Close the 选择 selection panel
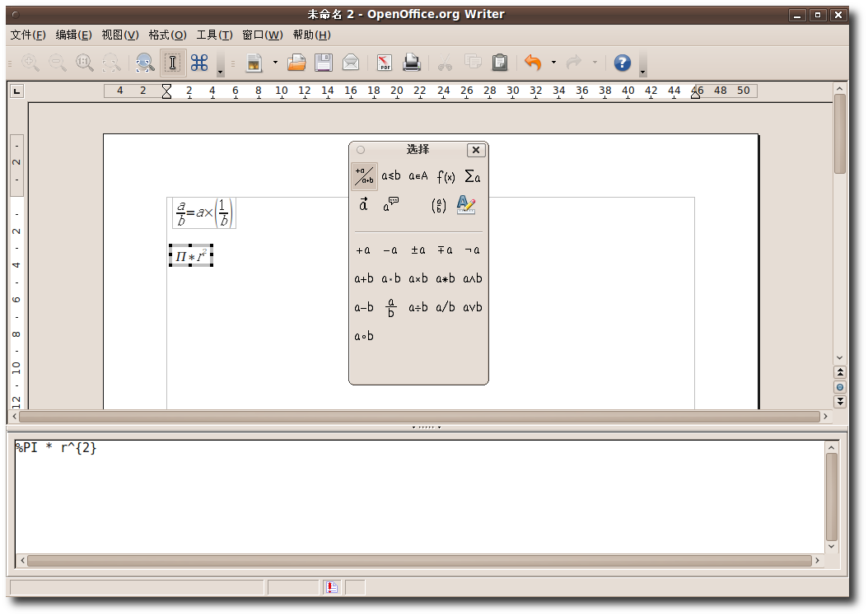Viewport: 868px width, 616px height. pos(476,150)
